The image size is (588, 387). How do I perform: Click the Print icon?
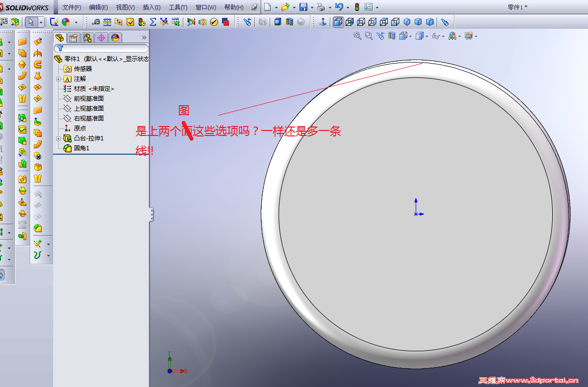point(321,7)
